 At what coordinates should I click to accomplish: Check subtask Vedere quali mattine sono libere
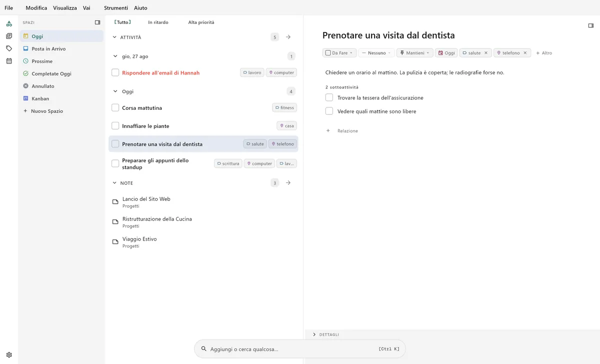coord(329,111)
